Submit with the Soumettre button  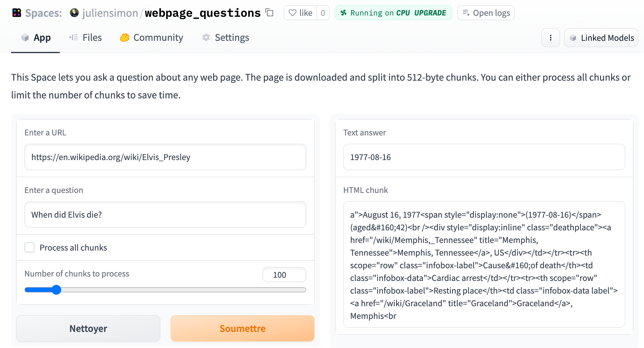pyautogui.click(x=242, y=328)
